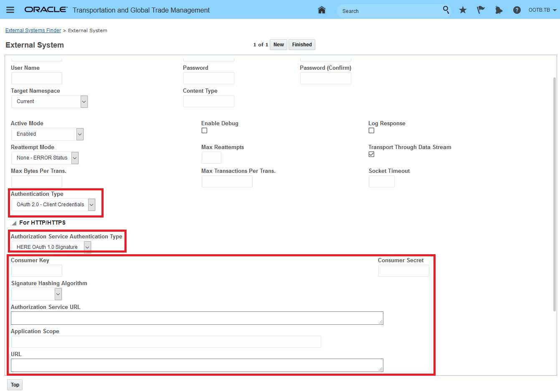Click the Max Bytes Per Trans. field
Image resolution: width=560 pixels, height=392 pixels.
37,182
